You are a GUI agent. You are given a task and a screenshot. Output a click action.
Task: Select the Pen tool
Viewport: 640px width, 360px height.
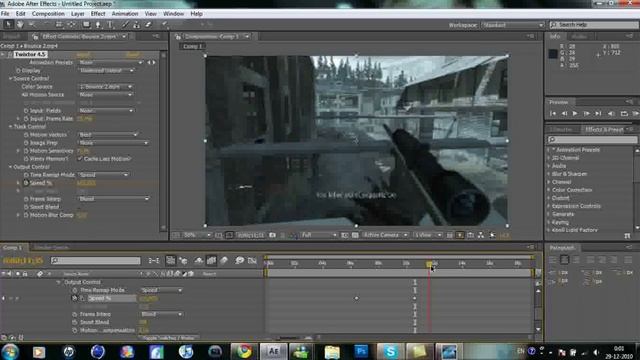pos(98,24)
